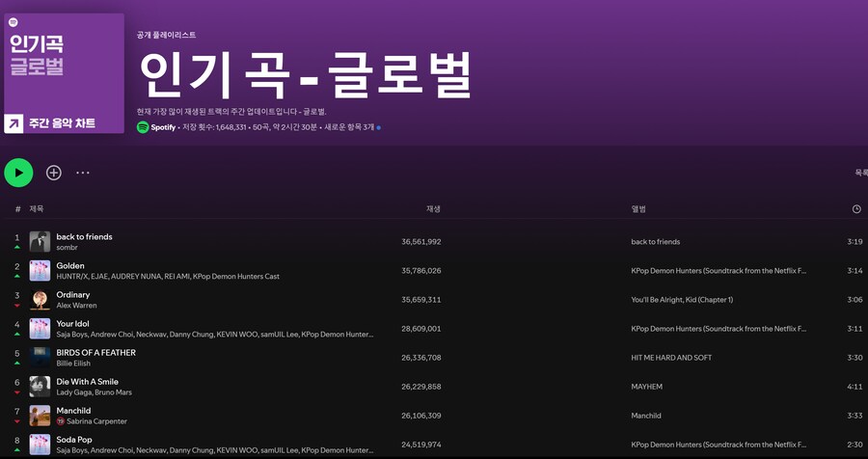Viewport: 868px width, 459px height.
Task: Open the Sabrina Carpenter artist link
Action: 96,421
